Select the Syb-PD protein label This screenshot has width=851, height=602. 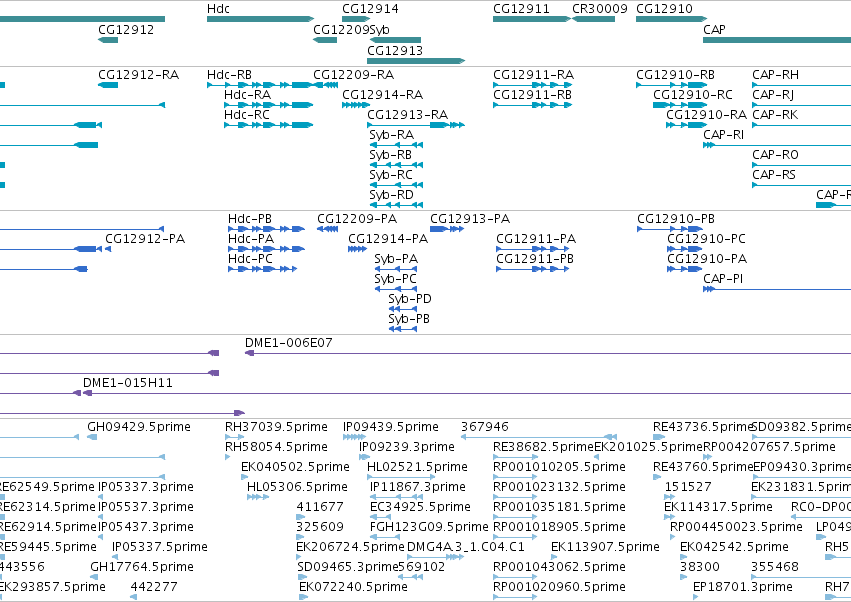[x=410, y=299]
